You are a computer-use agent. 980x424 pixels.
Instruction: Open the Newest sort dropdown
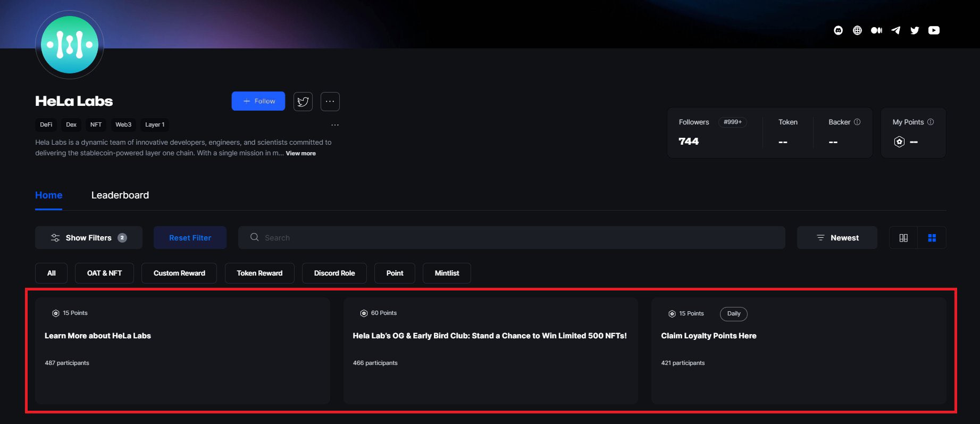pos(837,238)
